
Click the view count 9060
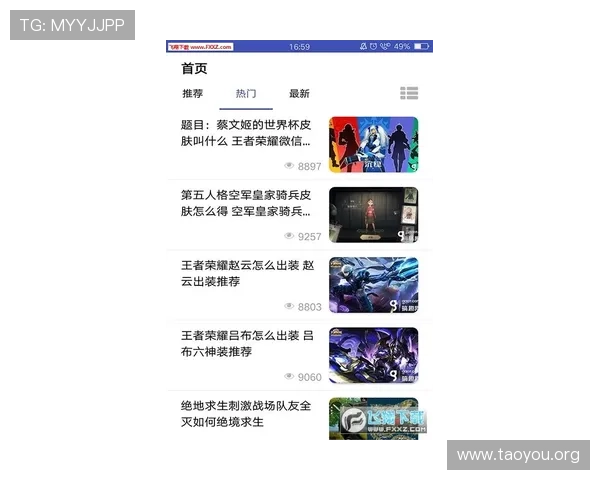point(310,377)
